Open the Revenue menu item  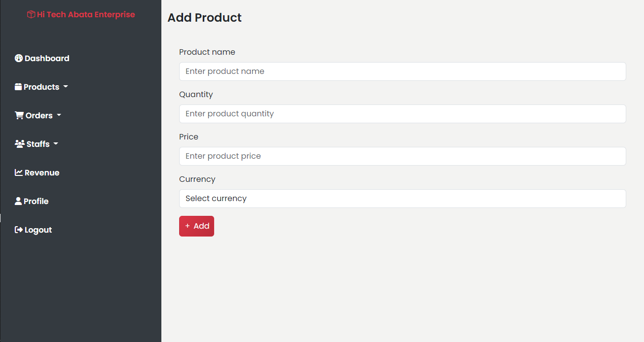(42, 172)
